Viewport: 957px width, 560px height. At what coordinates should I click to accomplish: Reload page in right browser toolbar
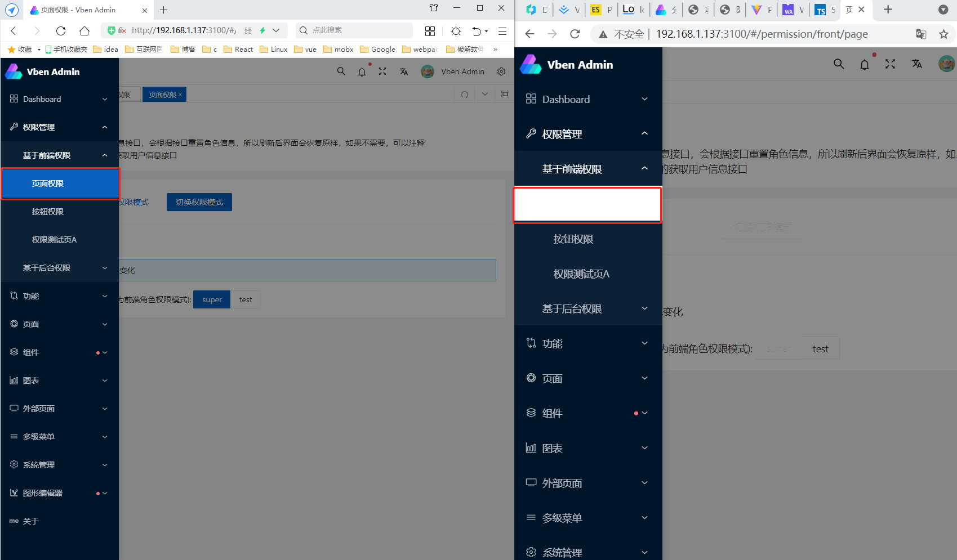575,34
